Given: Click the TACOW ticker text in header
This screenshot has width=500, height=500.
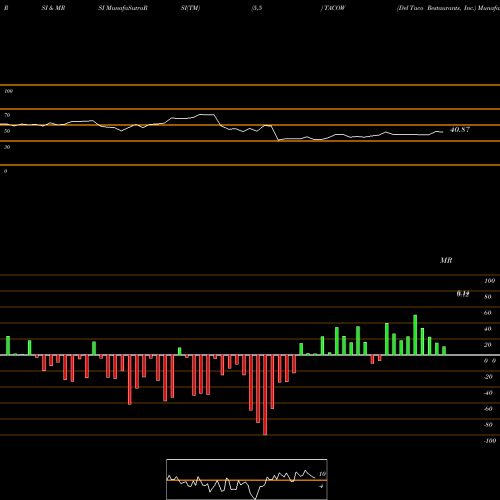Looking at the screenshot, I should [x=335, y=8].
